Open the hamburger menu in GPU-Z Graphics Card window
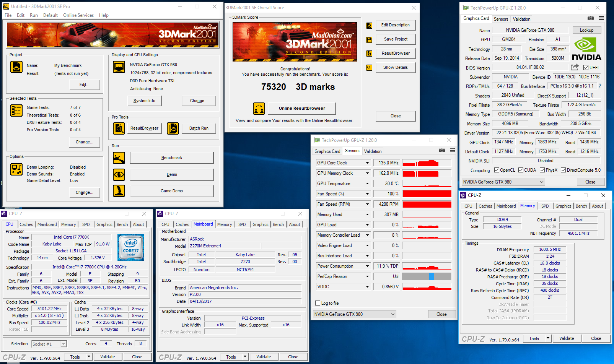The width and height of the screenshot is (614, 364). 601,18
